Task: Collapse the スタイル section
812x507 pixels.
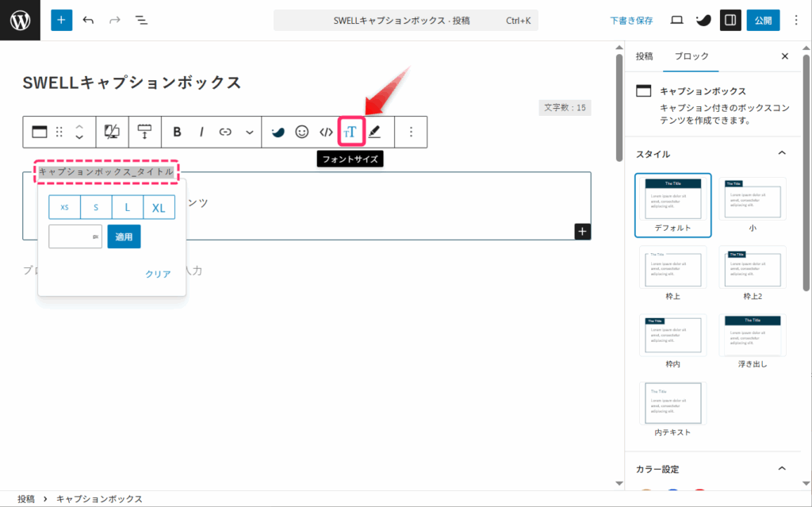Action: coord(712,153)
